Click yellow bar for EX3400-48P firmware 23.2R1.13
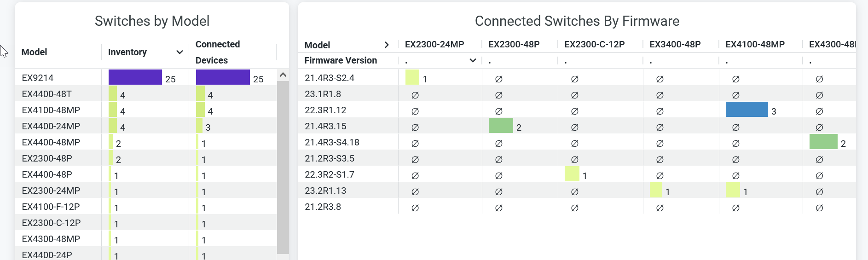868x260 pixels. 656,190
